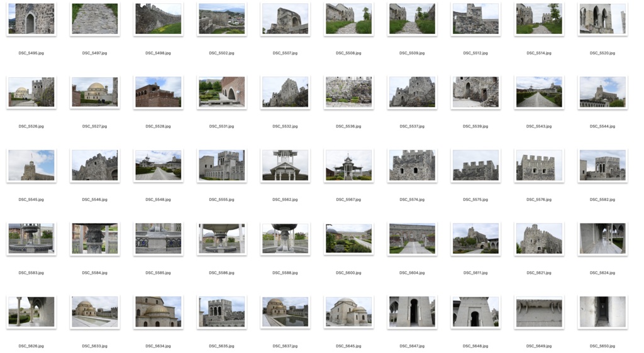
Task: Click the DSC_5567.jpg gazebo thumbnail
Action: [348, 165]
